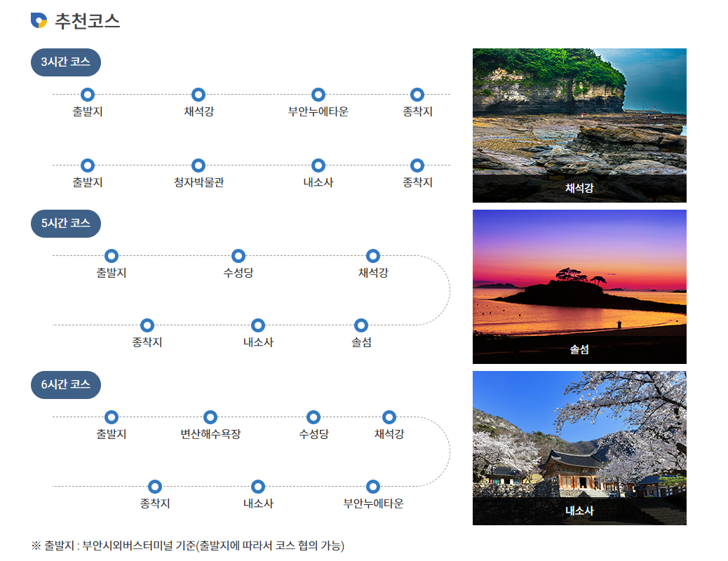The height and width of the screenshot is (561, 728).
Task: Click the 추천코스 heading text
Action: point(88,21)
